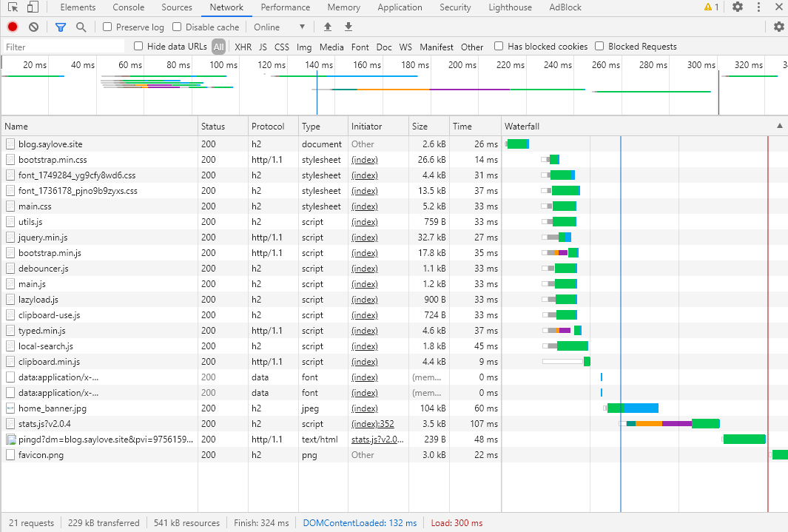
Task: Toggle Waterfall column sort arrow
Action: click(x=779, y=126)
